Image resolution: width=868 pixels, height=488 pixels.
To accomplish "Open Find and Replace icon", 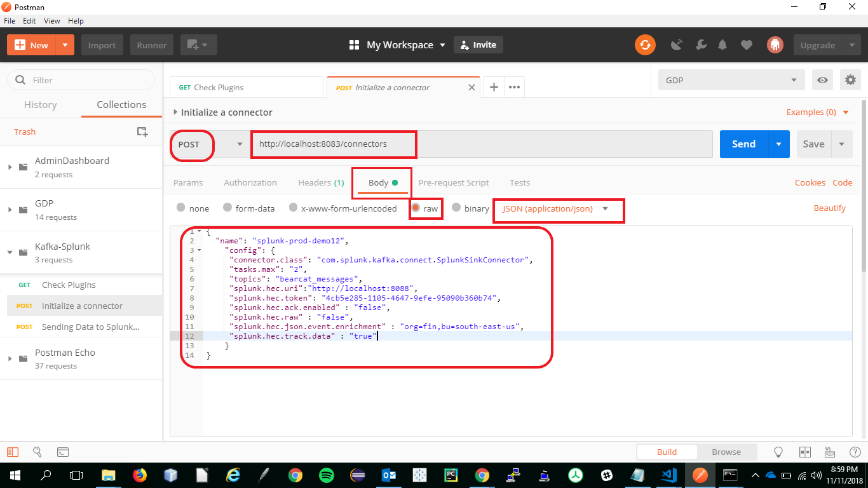I will 37,452.
